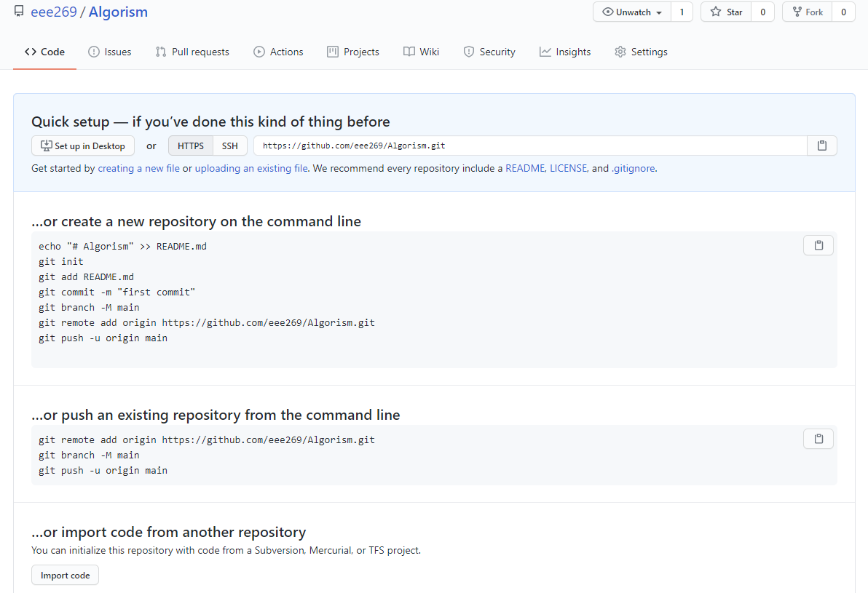Click the repository clone URL field
The width and height of the screenshot is (868, 593).
[530, 146]
